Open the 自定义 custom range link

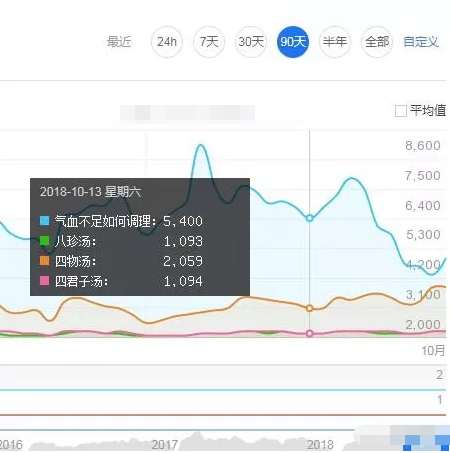(421, 42)
